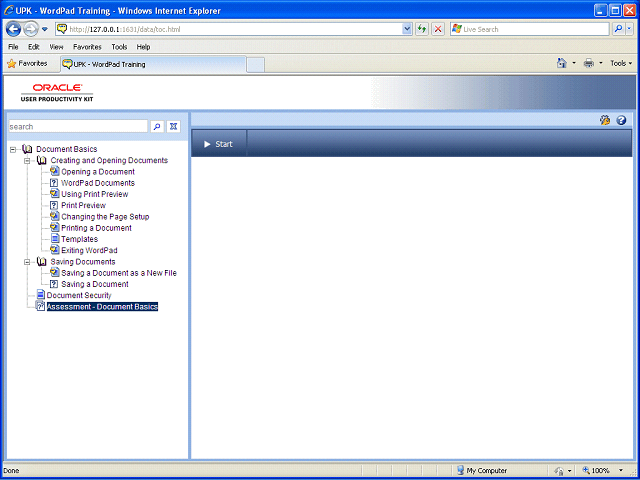Open the Tools command bar dropdown

pos(621,63)
